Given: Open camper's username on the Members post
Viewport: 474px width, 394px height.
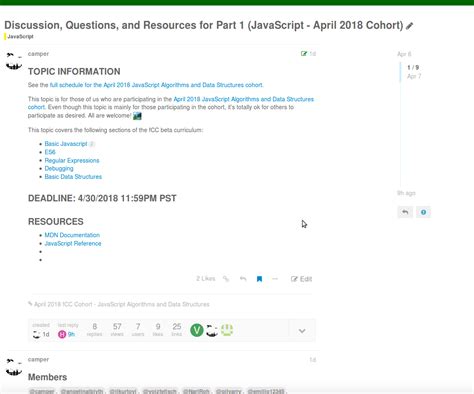Looking at the screenshot, I should point(38,359).
